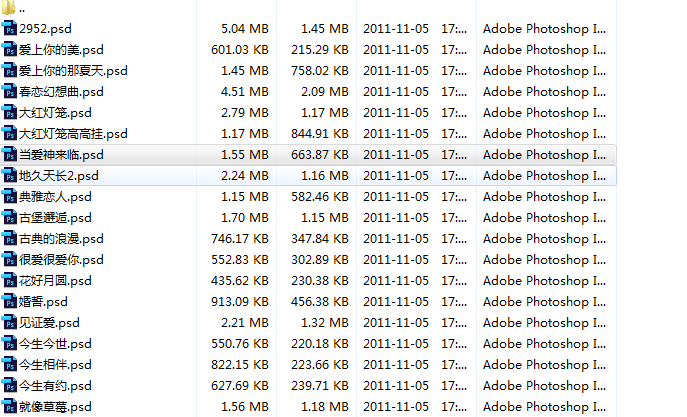Select the 古典的浪漫.psd file name

click(x=61, y=239)
